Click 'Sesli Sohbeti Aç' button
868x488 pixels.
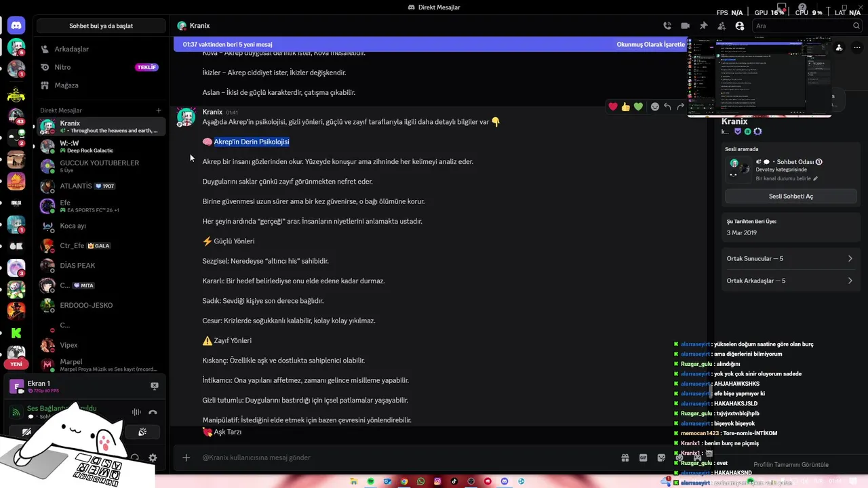click(791, 196)
